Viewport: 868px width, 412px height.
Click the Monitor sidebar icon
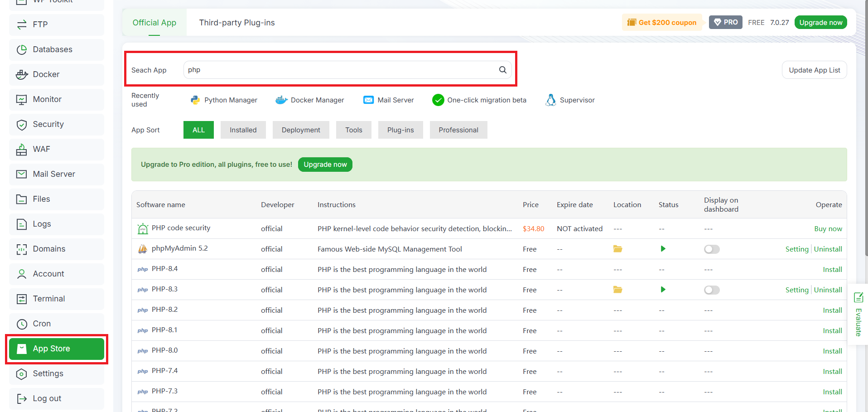pyautogui.click(x=22, y=99)
